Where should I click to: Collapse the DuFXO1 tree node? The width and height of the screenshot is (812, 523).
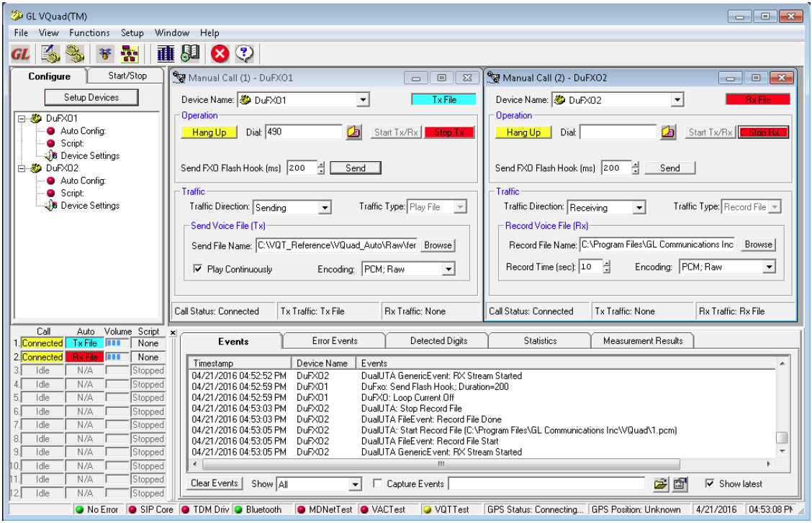click(22, 119)
